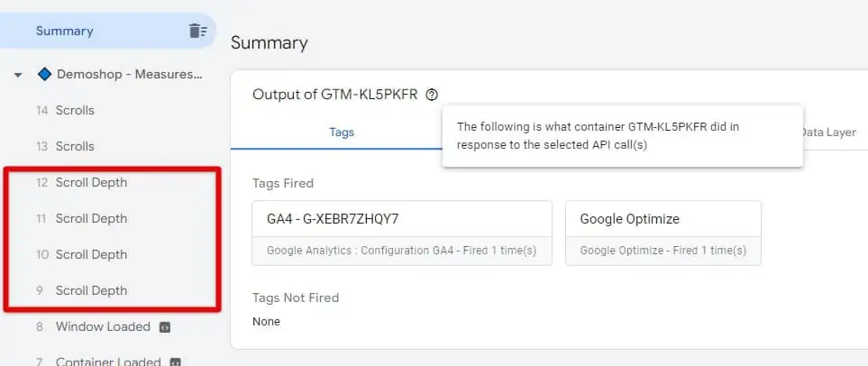868x366 pixels.
Task: Choose event 9 Scroll Depth
Action: click(91, 290)
